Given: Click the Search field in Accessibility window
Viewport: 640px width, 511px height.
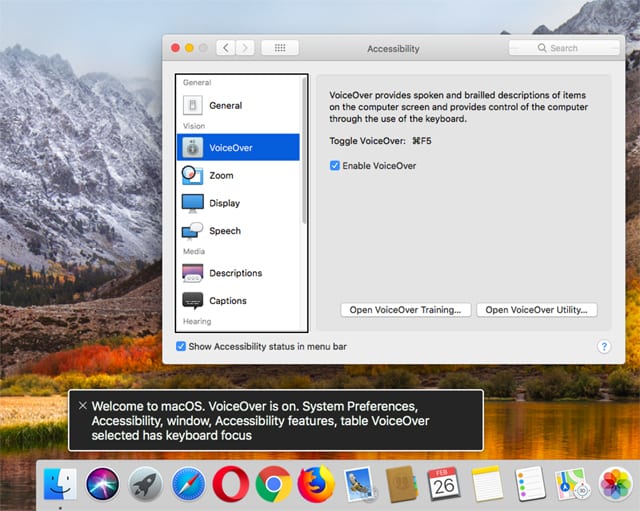Looking at the screenshot, I should (564, 48).
